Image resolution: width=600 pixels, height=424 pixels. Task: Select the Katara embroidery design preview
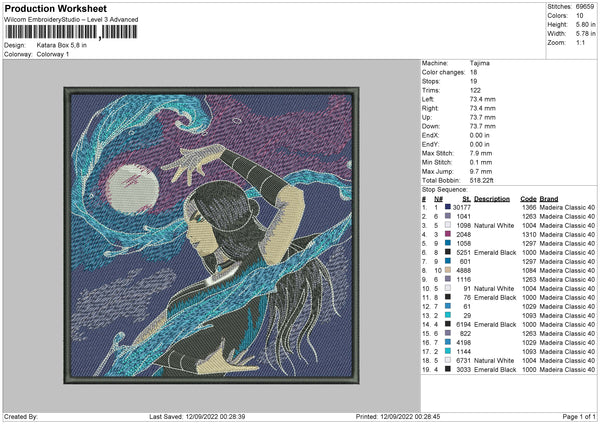[x=212, y=235]
